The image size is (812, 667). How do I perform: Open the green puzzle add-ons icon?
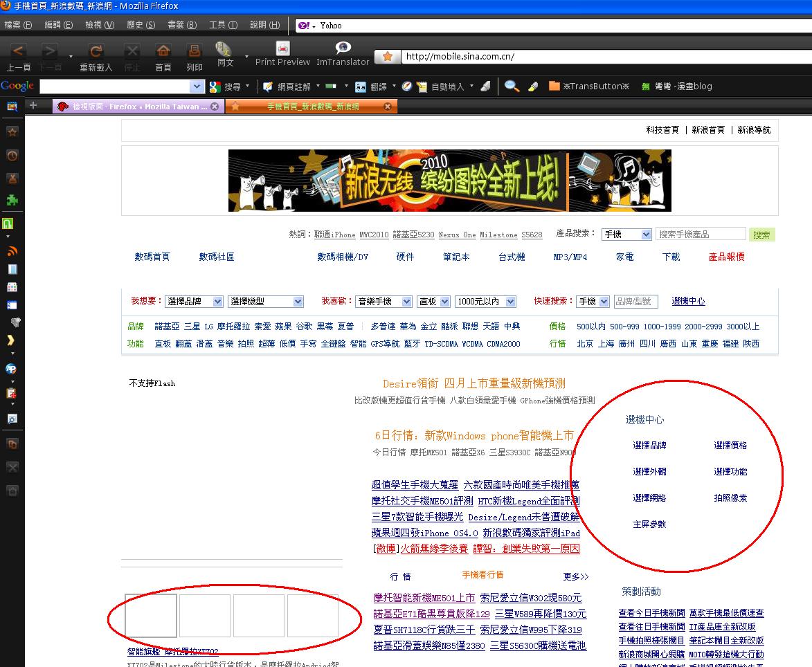12,201
